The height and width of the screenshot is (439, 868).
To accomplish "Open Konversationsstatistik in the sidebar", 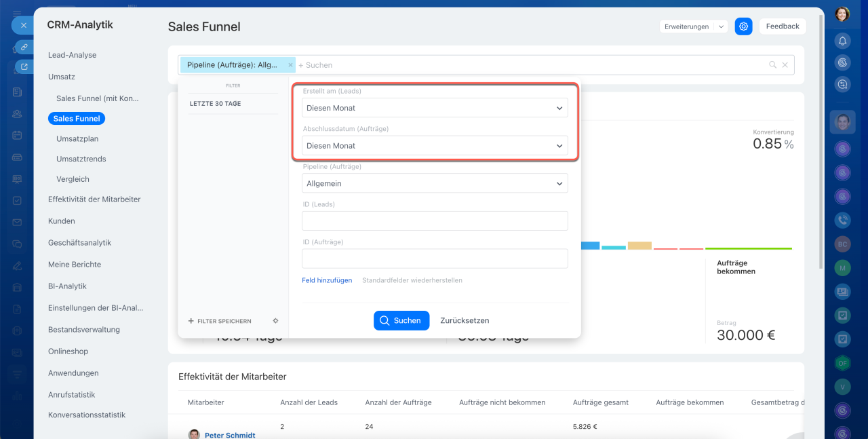I will point(87,415).
